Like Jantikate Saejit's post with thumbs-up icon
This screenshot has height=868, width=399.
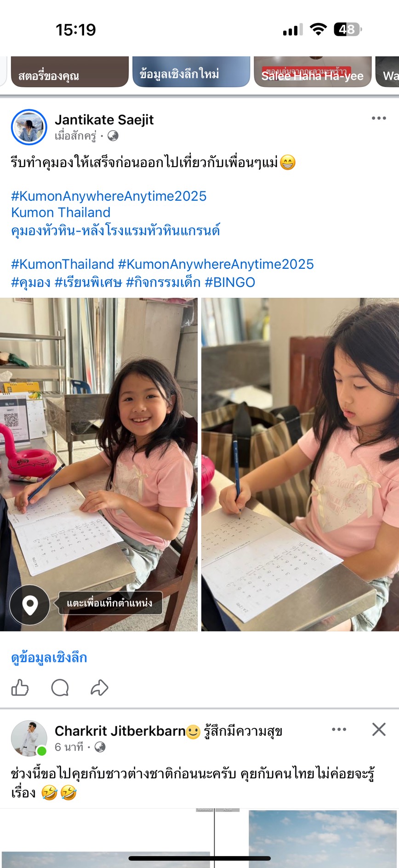pyautogui.click(x=20, y=688)
